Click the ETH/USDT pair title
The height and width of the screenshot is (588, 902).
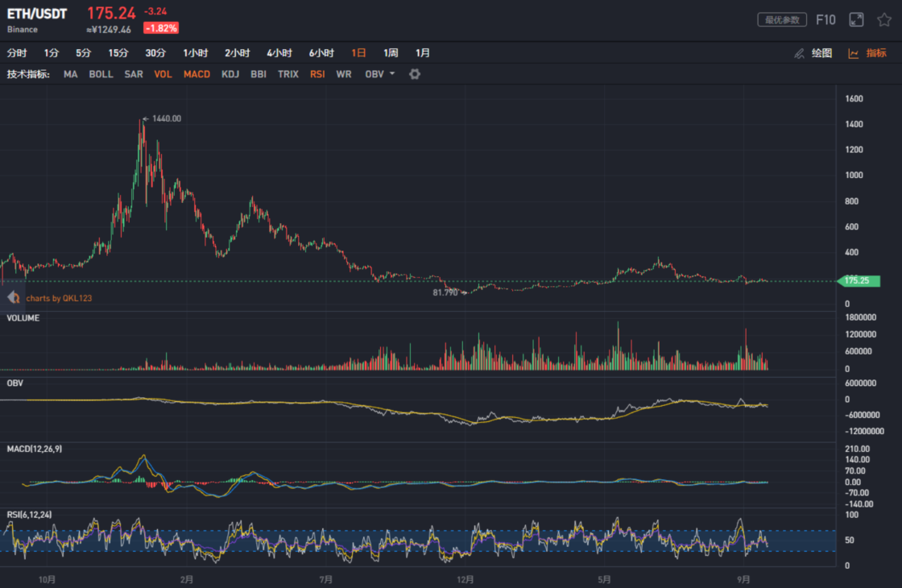37,14
